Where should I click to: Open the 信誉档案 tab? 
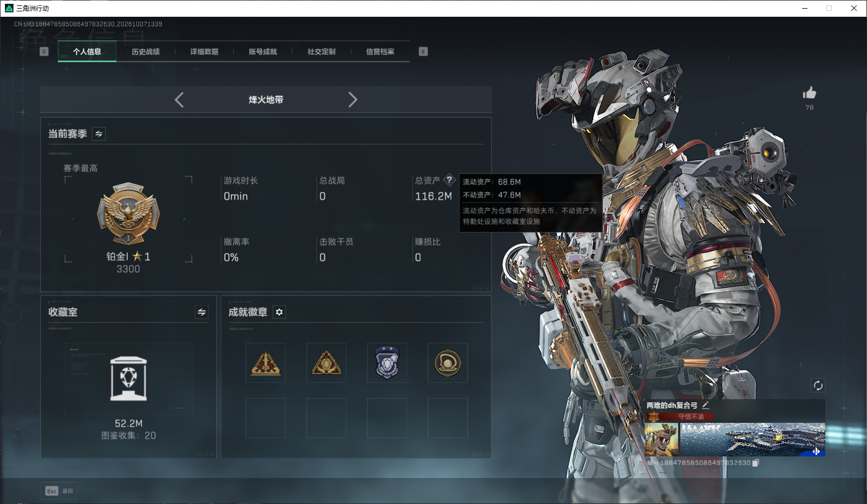[x=380, y=51]
